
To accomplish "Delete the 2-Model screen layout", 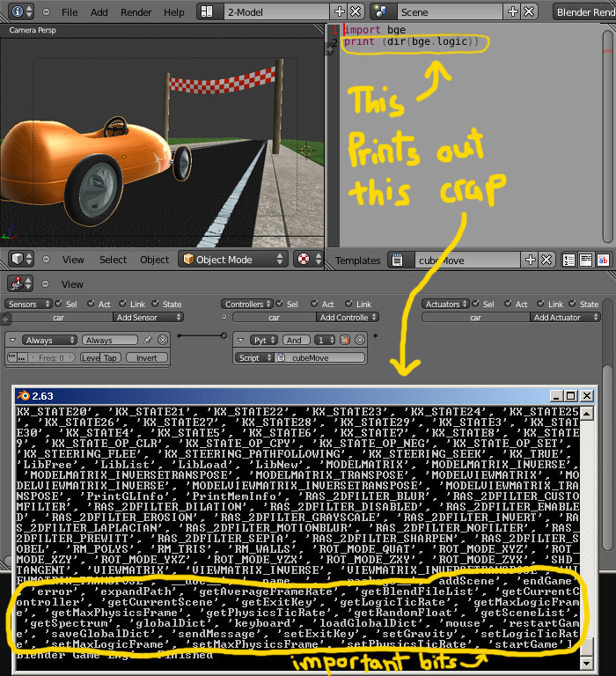I will click(x=356, y=11).
